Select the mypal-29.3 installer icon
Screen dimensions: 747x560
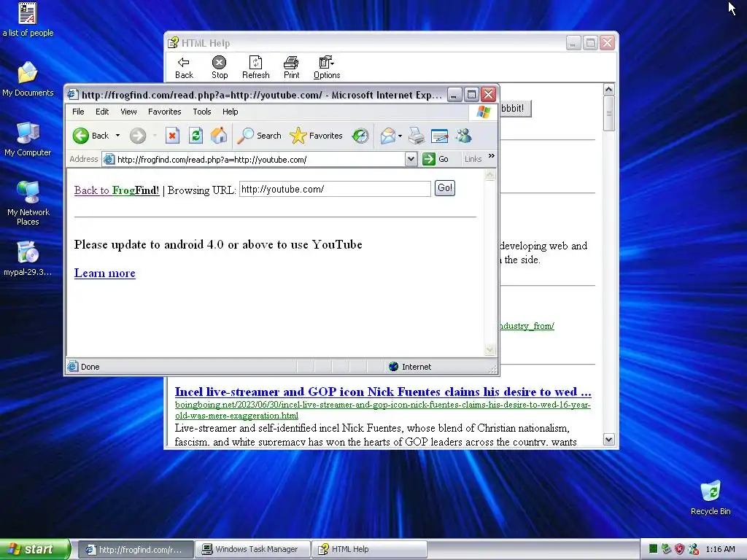(x=28, y=259)
